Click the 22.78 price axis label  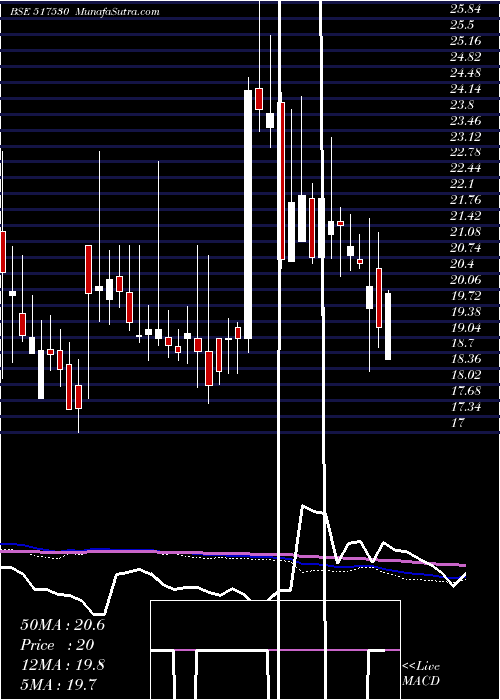(465, 152)
